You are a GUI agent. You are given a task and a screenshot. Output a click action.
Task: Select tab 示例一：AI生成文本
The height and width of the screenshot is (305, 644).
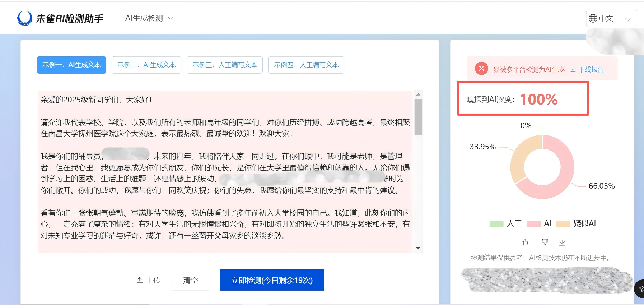71,65
